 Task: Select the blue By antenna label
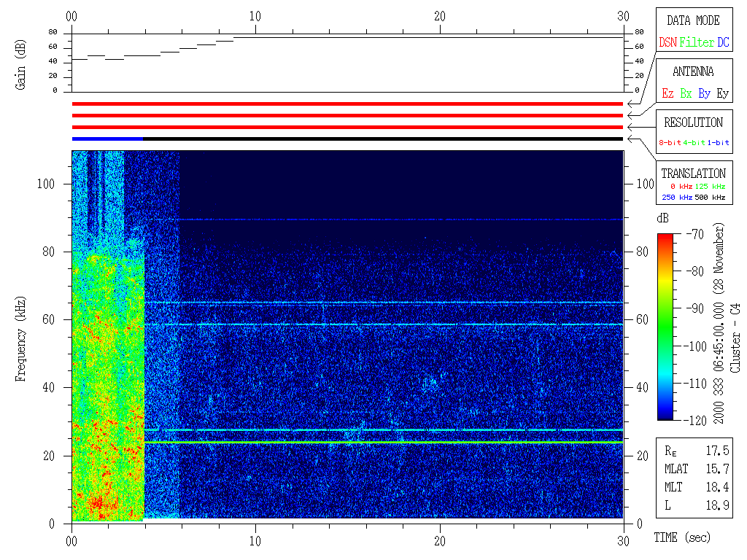point(704,94)
